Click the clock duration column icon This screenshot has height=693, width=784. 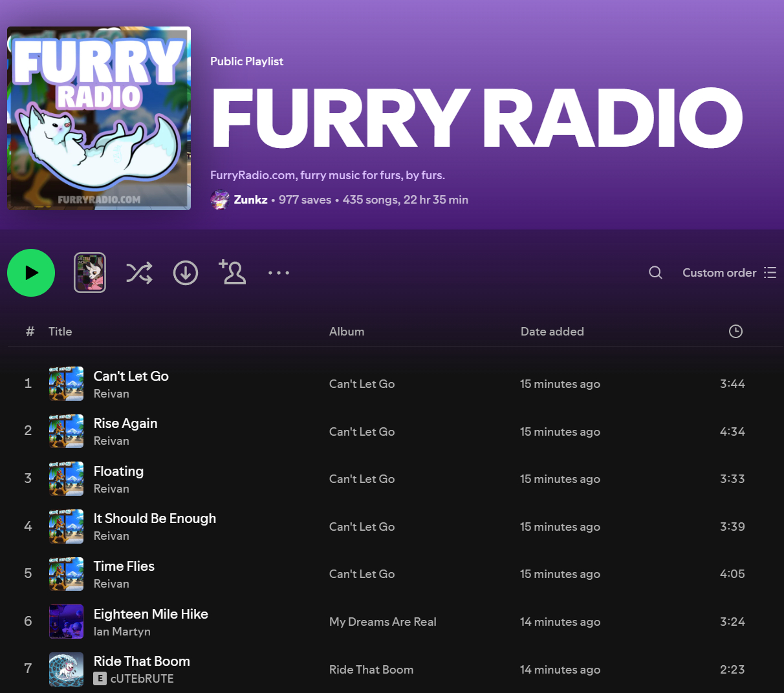point(735,332)
